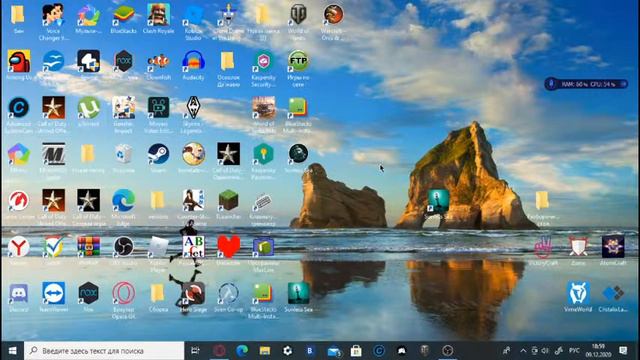Select the Recycle Bin icon
Viewport: 640px width, 360px height.
coord(124,154)
